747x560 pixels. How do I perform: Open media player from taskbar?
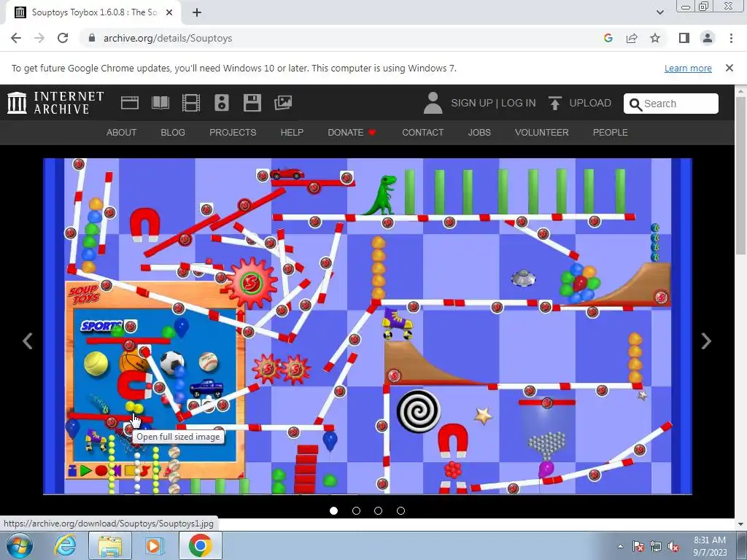(x=154, y=545)
